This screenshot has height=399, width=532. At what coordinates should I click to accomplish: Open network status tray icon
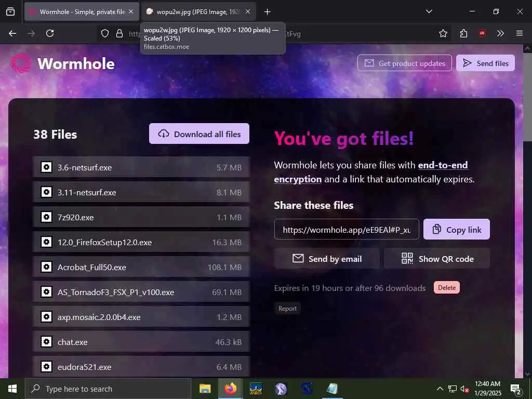coord(453,389)
